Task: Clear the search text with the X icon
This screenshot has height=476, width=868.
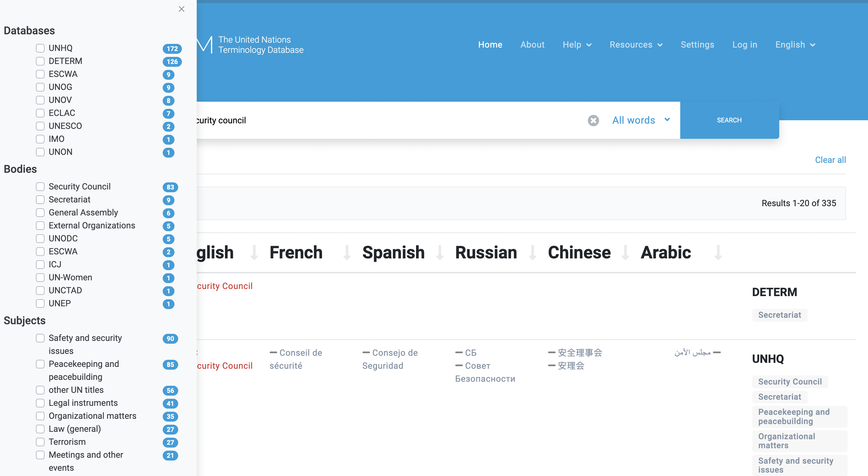Action: [593, 120]
